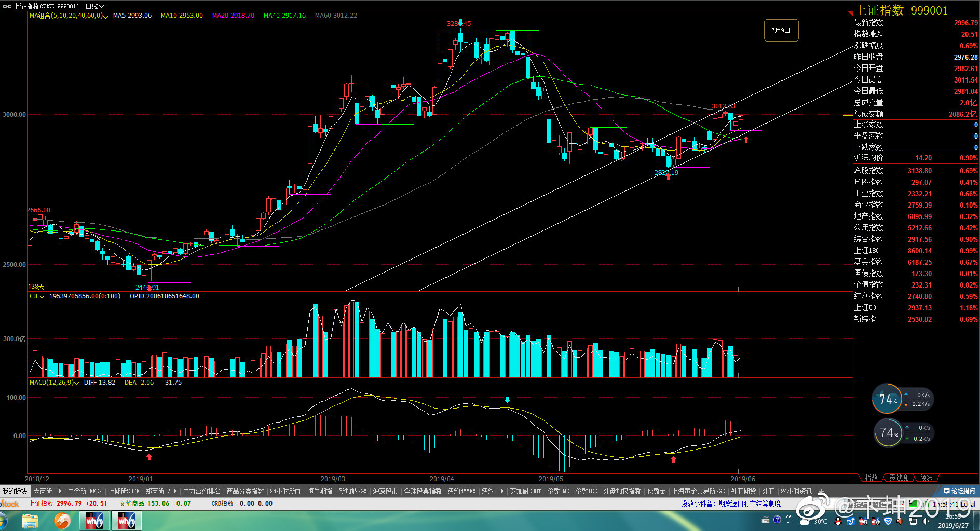Select the 红利指数 row
The width and height of the screenshot is (980, 531).
[x=916, y=296]
